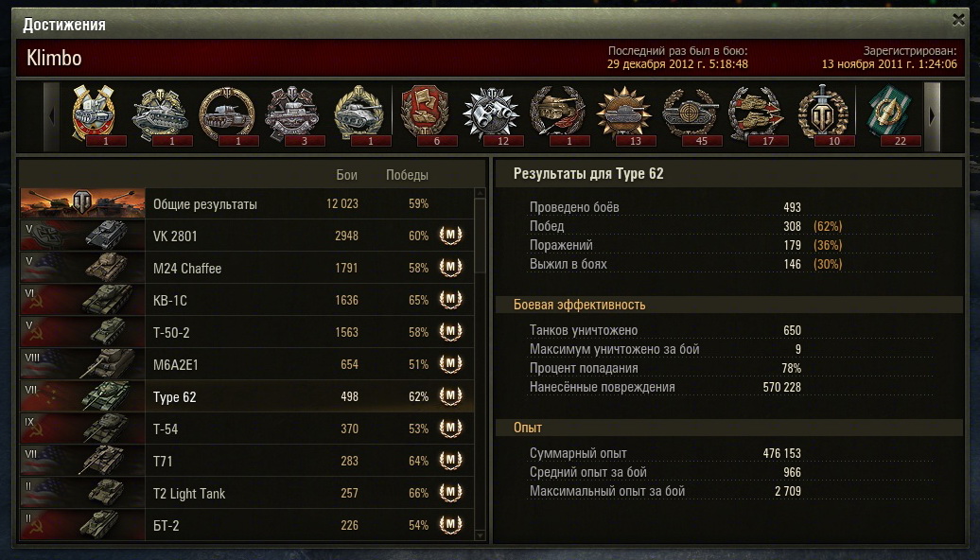Open statistics for the КВ-1С tank
This screenshot has height=560, width=980.
247,300
